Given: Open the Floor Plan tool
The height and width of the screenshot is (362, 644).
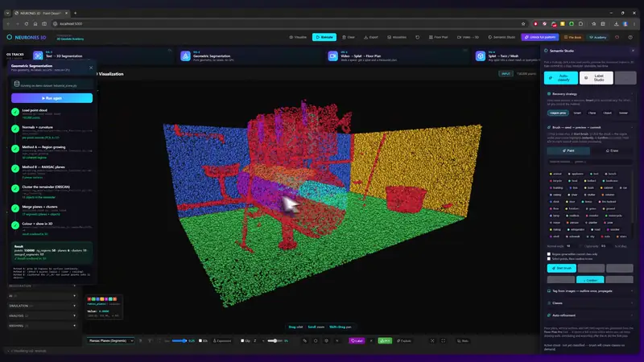Looking at the screenshot, I should (438, 37).
